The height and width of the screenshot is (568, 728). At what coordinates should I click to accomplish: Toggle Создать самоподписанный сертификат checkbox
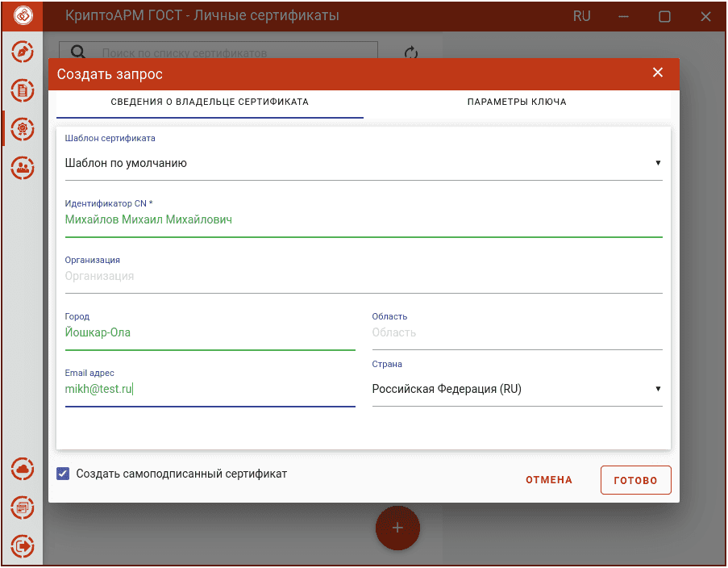[x=63, y=474]
